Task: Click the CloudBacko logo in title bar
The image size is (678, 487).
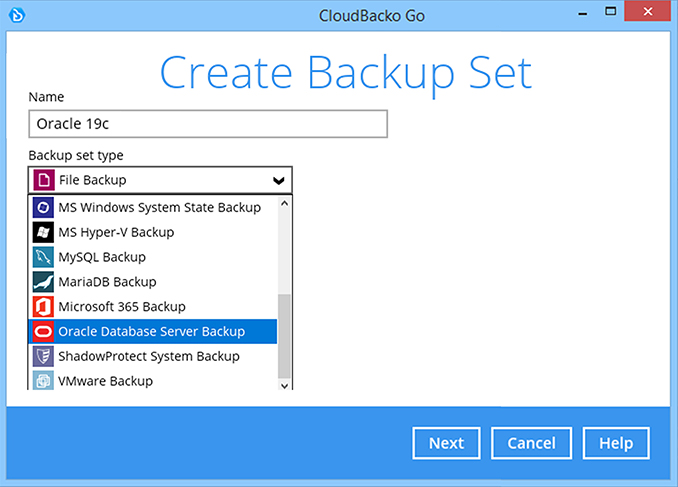Action: click(x=17, y=16)
